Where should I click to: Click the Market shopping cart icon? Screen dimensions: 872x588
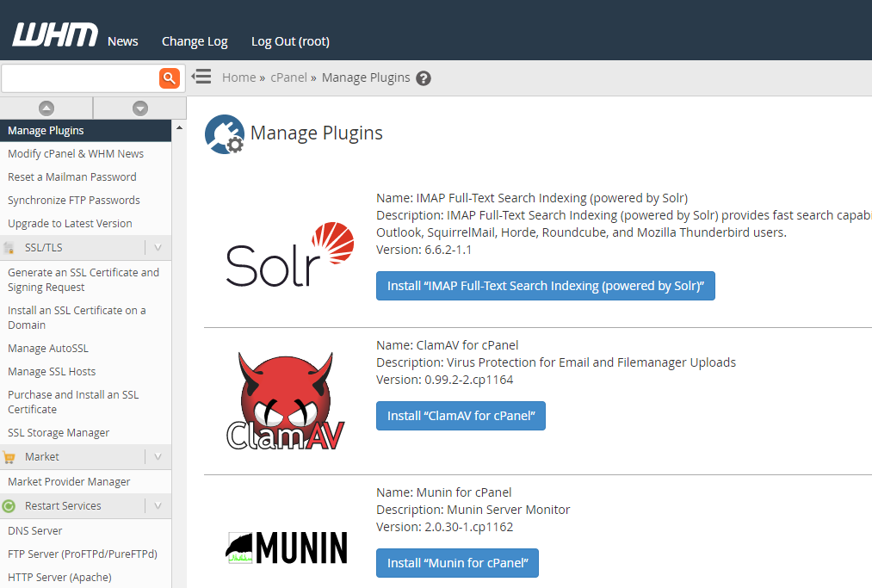coord(9,457)
